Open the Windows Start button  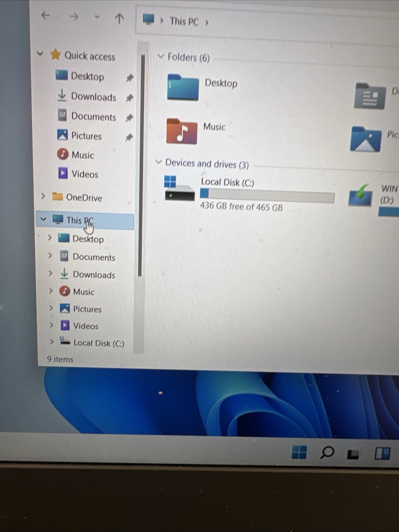tap(299, 452)
